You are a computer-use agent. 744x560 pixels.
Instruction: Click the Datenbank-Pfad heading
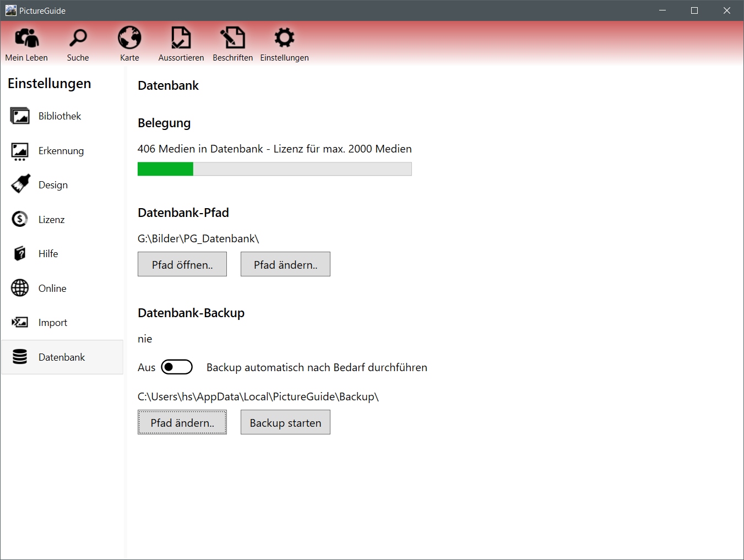[x=183, y=213]
